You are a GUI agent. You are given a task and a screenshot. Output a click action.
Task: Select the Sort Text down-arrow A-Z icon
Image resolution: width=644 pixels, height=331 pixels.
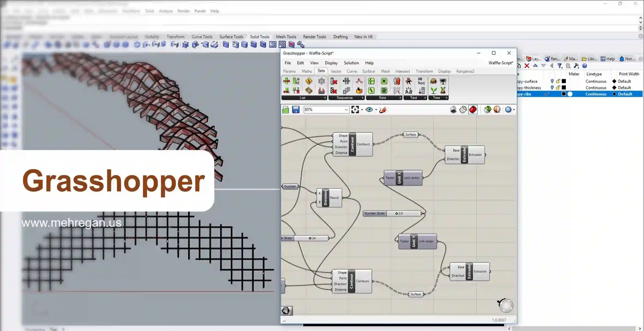(x=422, y=90)
